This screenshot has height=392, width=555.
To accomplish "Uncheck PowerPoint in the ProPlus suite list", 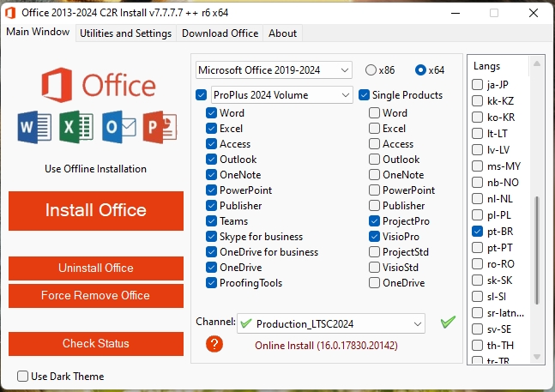I will (x=211, y=190).
